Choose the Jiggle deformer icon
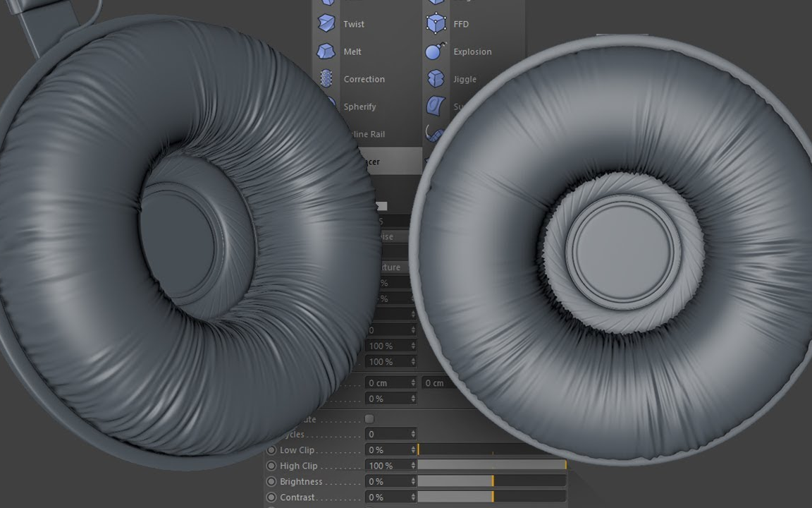 coord(436,78)
